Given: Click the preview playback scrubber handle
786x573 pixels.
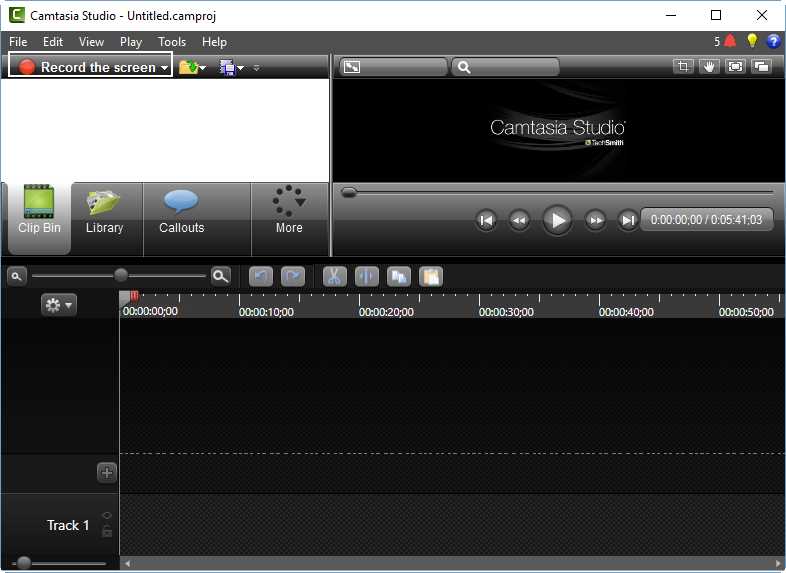Looking at the screenshot, I should tap(348, 193).
